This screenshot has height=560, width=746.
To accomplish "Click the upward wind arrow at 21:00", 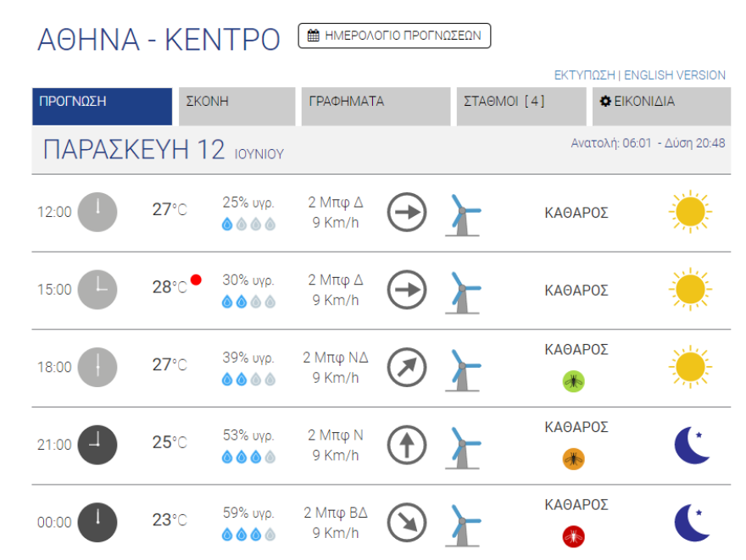I will (407, 445).
